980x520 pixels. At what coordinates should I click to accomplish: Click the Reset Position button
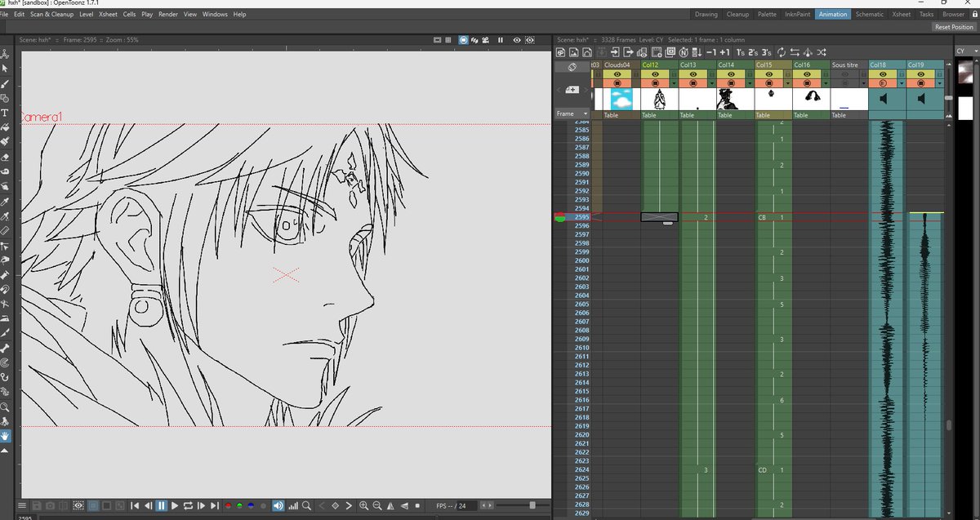(954, 27)
